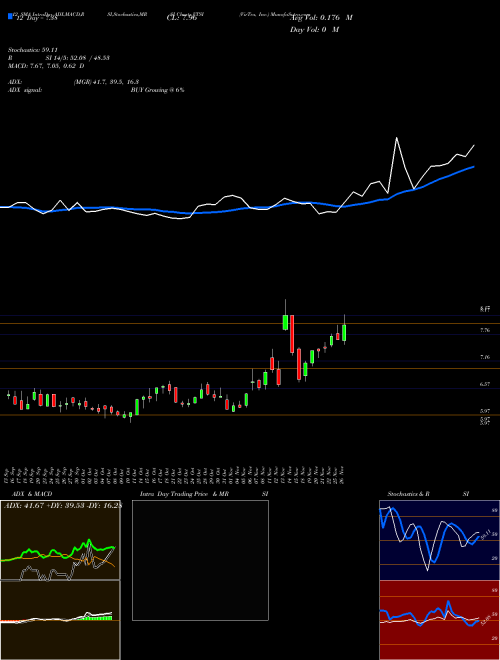Click the 7.16 price axis label
The image size is (500, 660).
click(485, 357)
